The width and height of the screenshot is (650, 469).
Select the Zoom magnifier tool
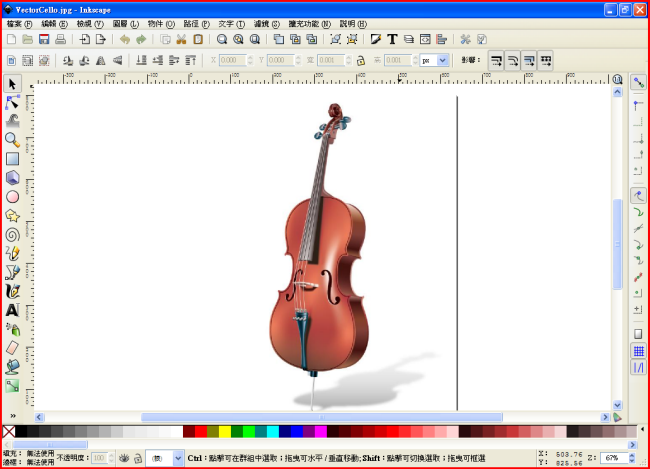pos(12,140)
